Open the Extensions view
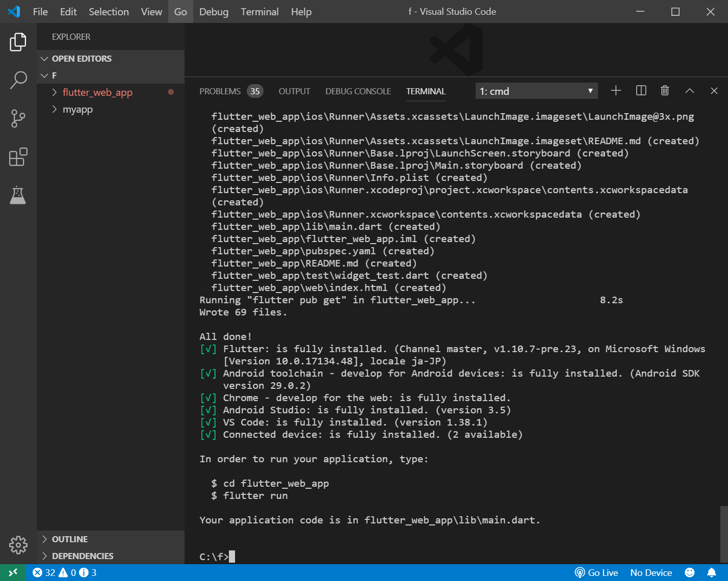The image size is (728, 581). pyautogui.click(x=18, y=157)
